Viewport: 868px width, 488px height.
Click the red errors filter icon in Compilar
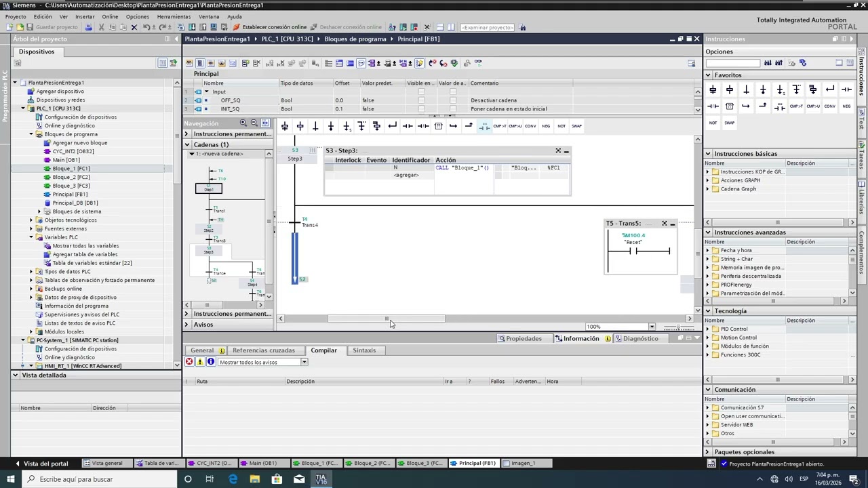click(189, 362)
